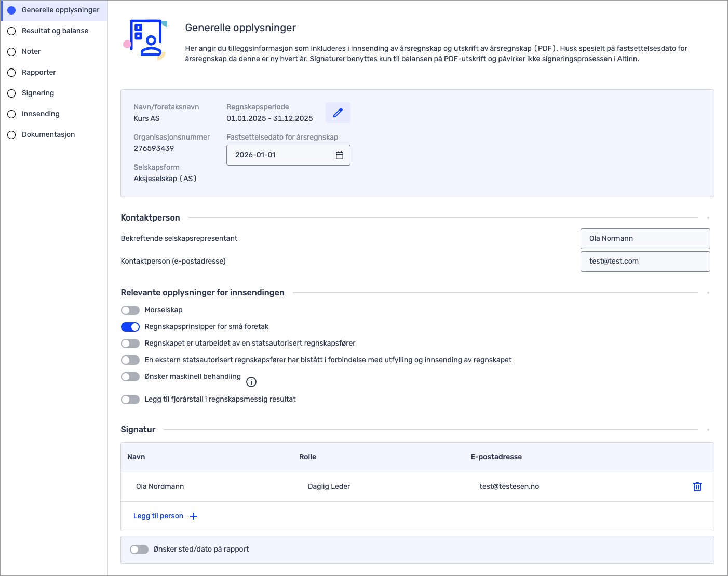
Task: Select the Signering step
Action: click(37, 93)
